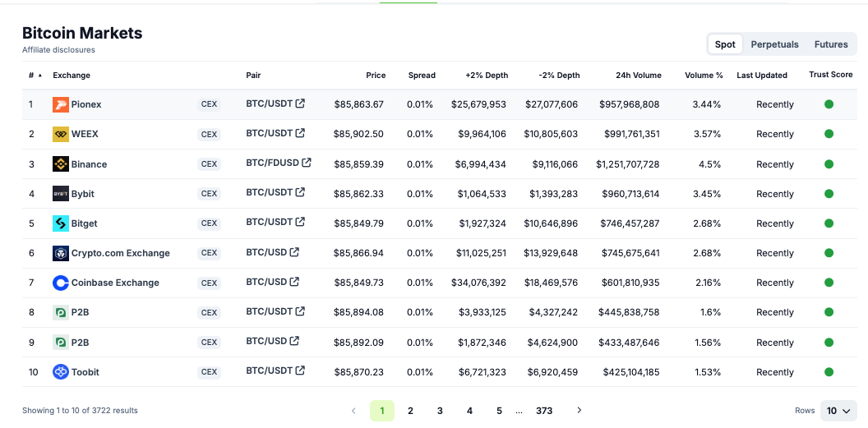Select the Spot markets tab
The width and height of the screenshot is (868, 428).
point(725,44)
